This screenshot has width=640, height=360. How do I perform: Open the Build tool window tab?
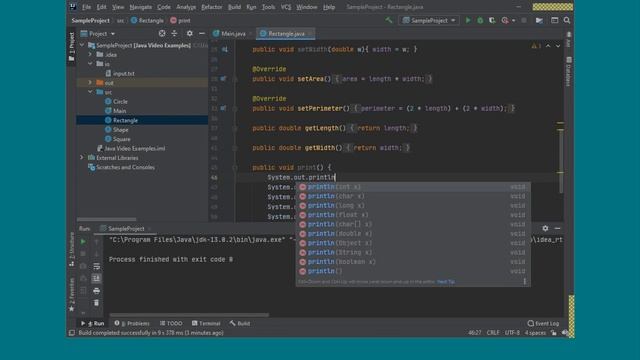(x=240, y=323)
